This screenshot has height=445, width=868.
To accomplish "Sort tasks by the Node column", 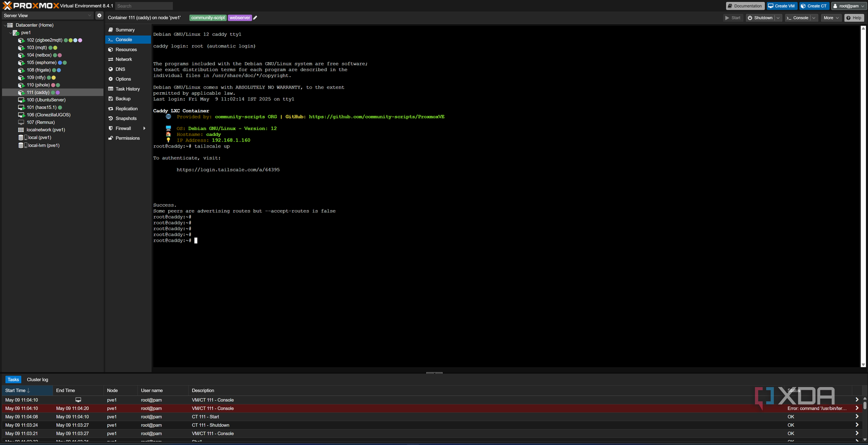I will pos(120,391).
